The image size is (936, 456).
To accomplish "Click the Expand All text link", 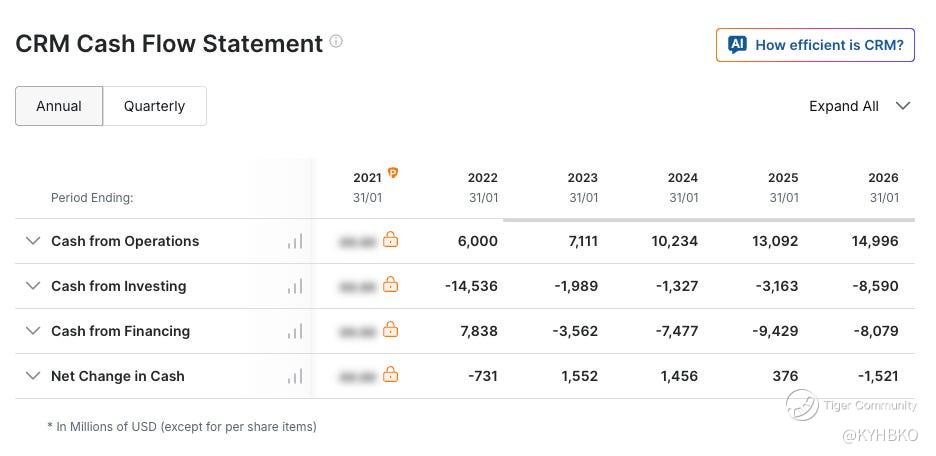I will [x=843, y=106].
